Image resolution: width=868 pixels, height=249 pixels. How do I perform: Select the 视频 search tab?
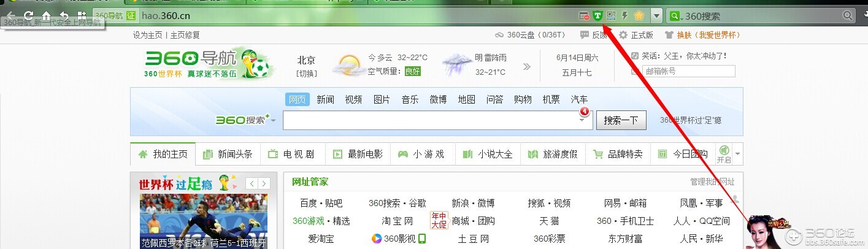click(x=353, y=99)
